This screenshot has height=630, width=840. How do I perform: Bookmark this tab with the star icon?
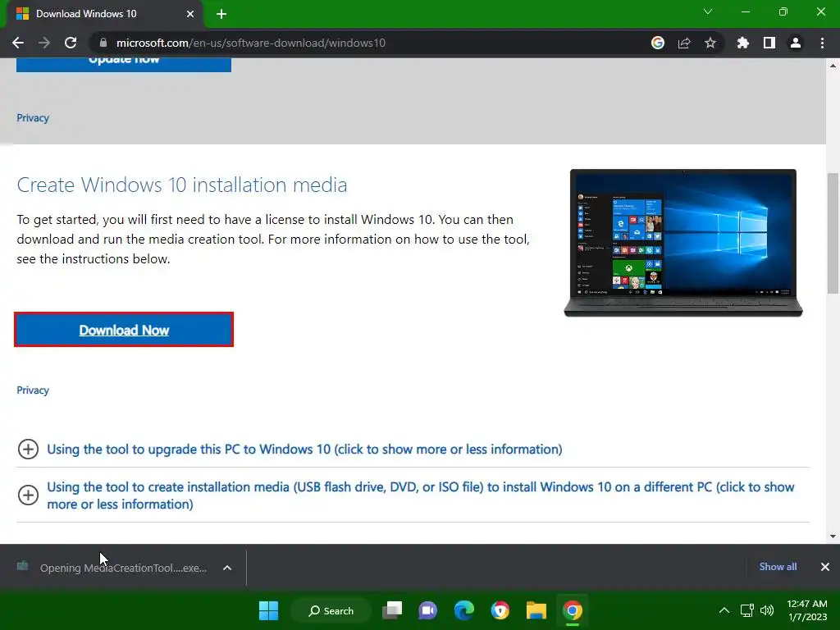(x=710, y=43)
